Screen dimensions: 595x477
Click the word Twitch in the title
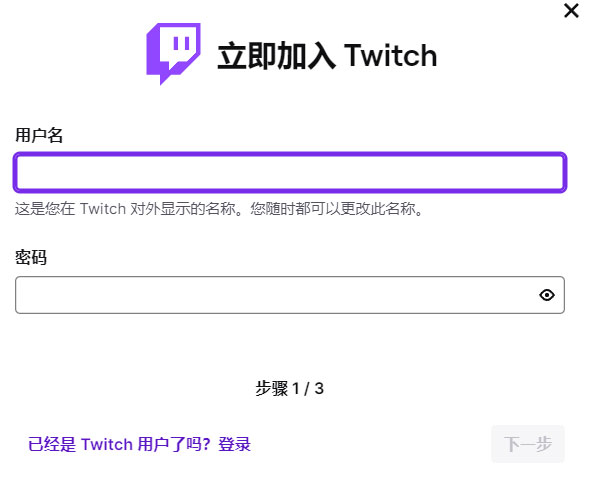pyautogui.click(x=390, y=56)
